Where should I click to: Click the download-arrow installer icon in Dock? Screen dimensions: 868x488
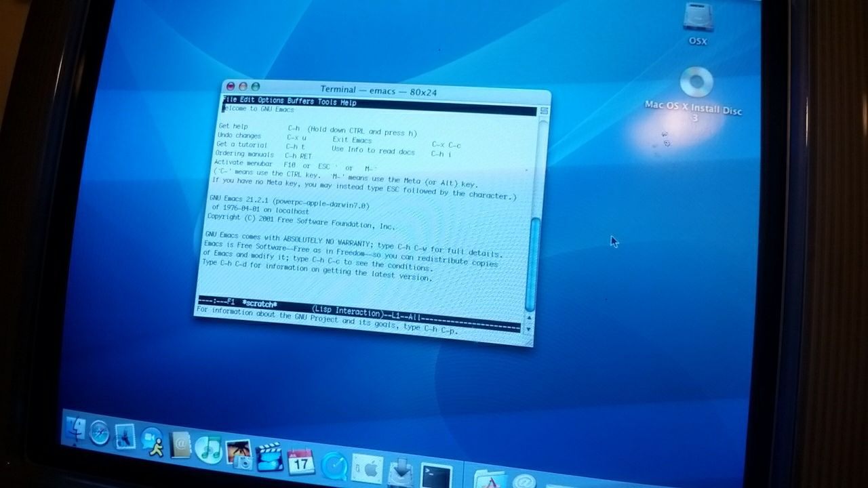coord(401,473)
